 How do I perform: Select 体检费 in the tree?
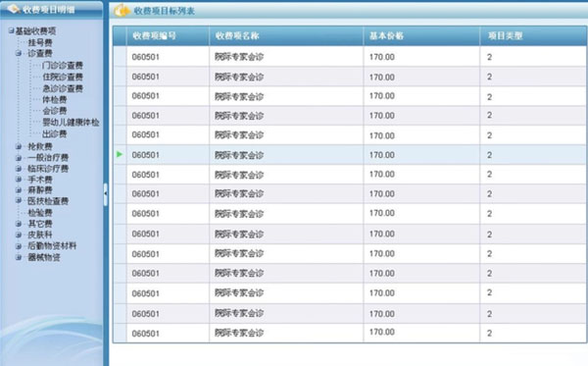point(54,99)
